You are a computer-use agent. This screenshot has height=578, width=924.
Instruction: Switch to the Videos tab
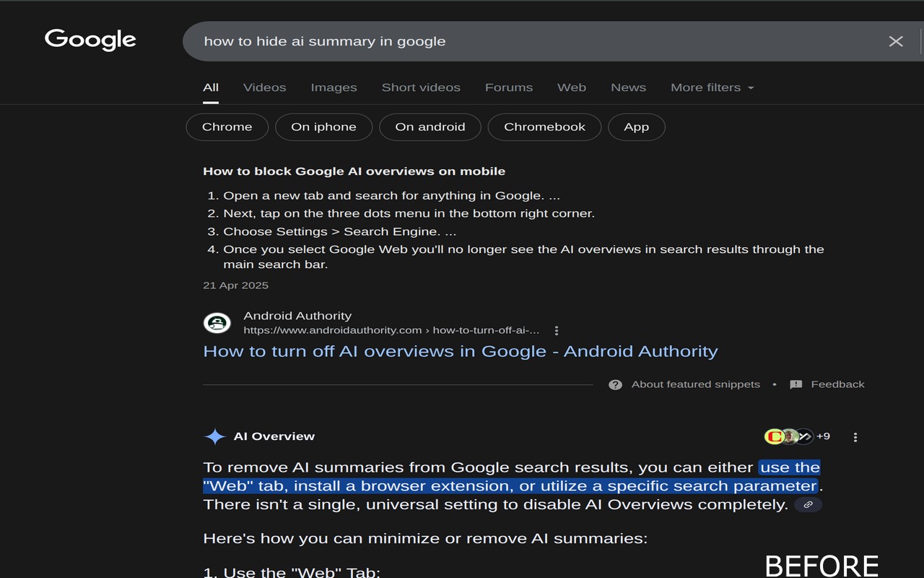[265, 87]
